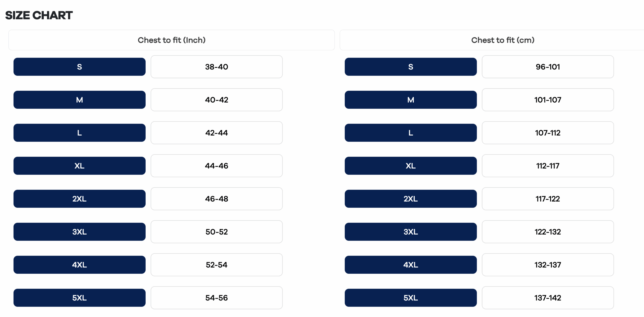Click the "Chest to fit (Inch)" header
This screenshot has width=644, height=317.
pyautogui.click(x=172, y=40)
